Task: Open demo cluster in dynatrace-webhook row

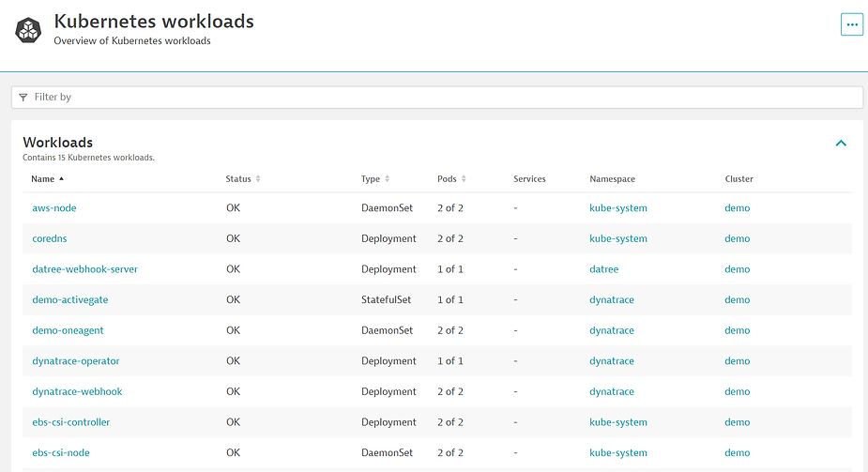Action: pos(738,391)
